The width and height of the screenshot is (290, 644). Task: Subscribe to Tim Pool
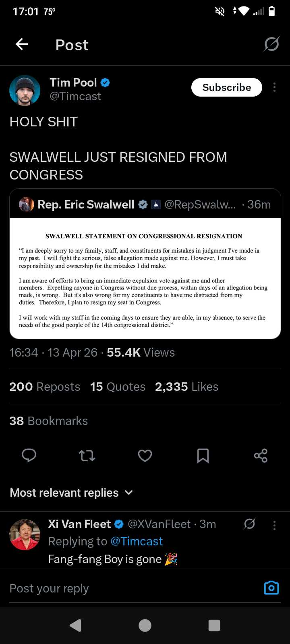tap(226, 87)
